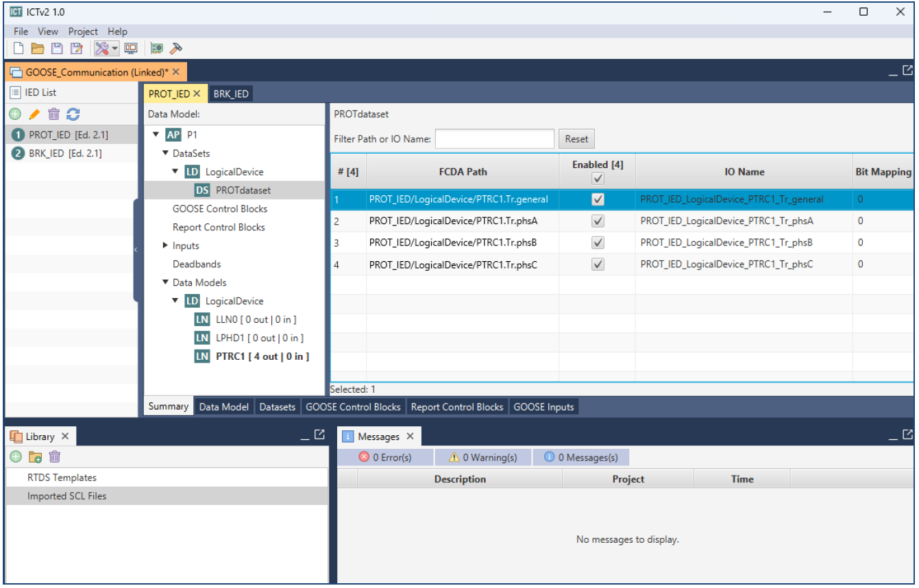Image resolution: width=919 pixels, height=588 pixels.
Task: Toggle the Enabled header select-all checkbox
Action: (x=598, y=178)
